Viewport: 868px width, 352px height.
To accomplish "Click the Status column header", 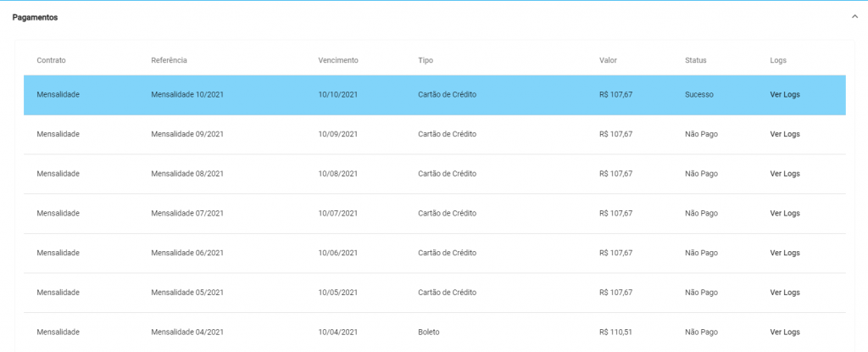I will [x=695, y=60].
